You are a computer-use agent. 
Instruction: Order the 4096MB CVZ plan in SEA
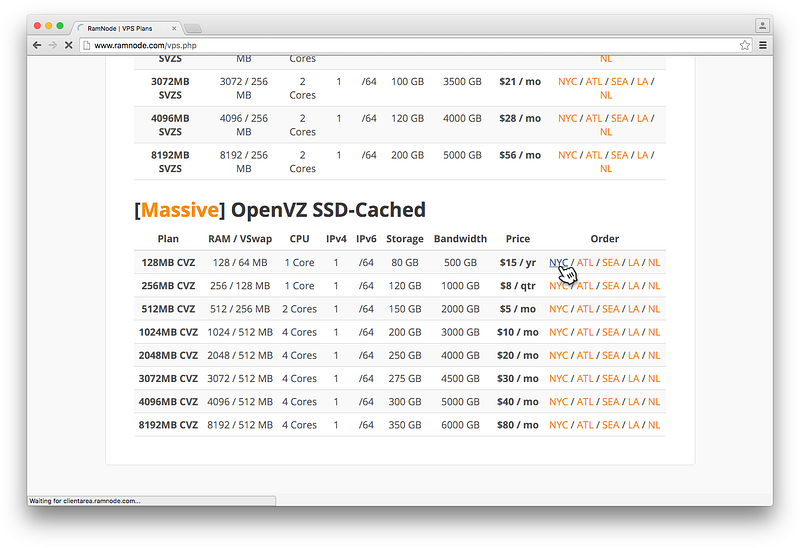611,402
